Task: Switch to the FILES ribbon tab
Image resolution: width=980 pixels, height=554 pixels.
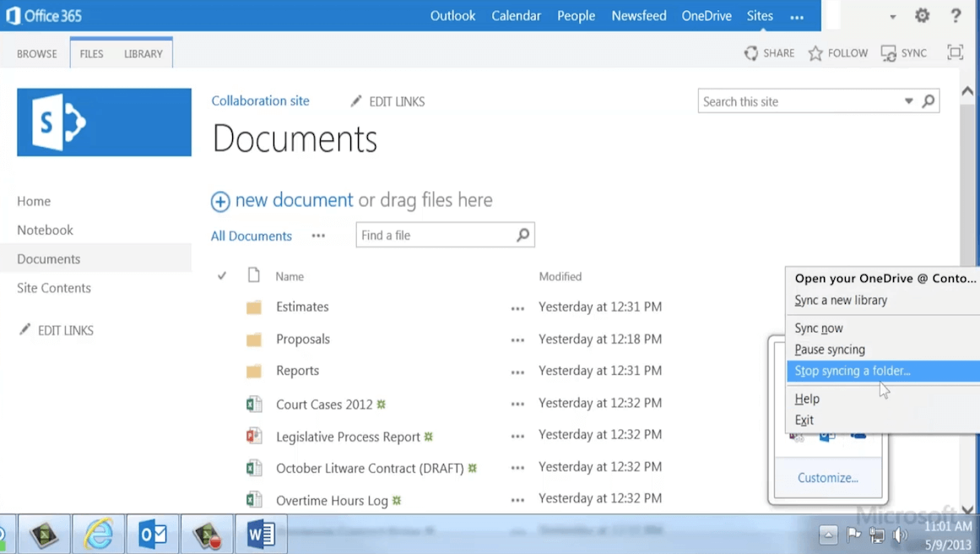Action: pyautogui.click(x=91, y=54)
